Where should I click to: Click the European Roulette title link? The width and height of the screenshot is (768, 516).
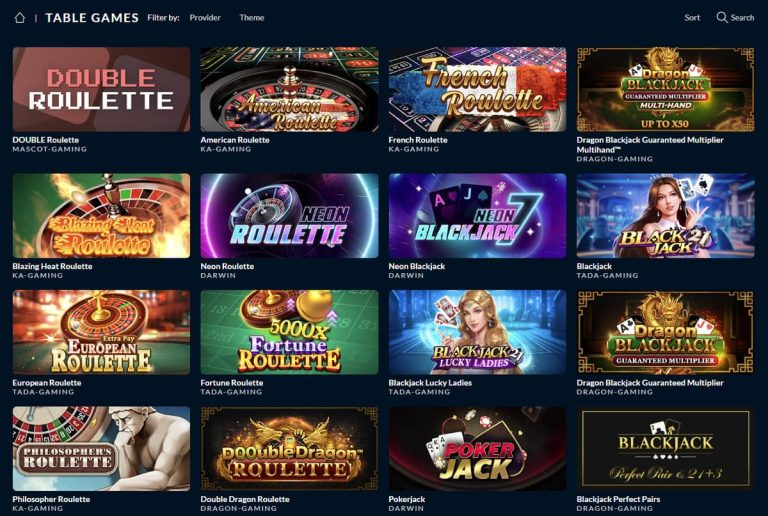pyautogui.click(x=47, y=383)
